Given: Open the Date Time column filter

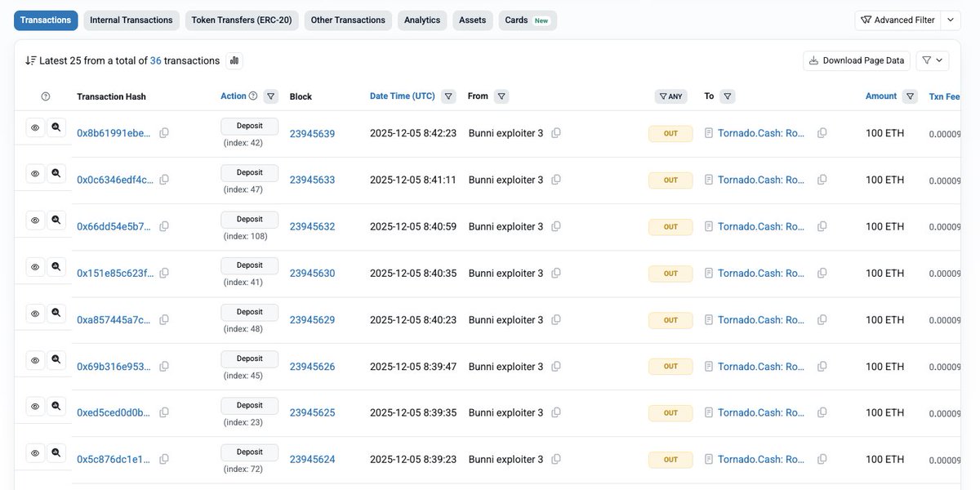Looking at the screenshot, I should pos(448,96).
